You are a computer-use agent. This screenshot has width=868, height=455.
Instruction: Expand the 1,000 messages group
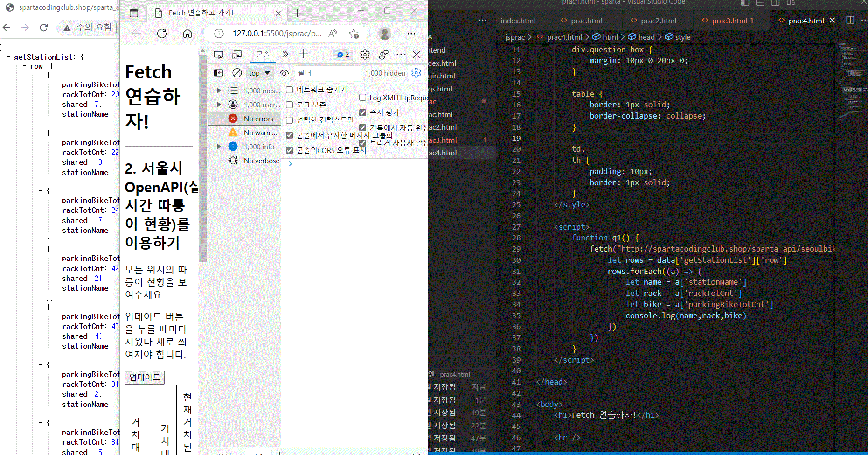pyautogui.click(x=219, y=91)
